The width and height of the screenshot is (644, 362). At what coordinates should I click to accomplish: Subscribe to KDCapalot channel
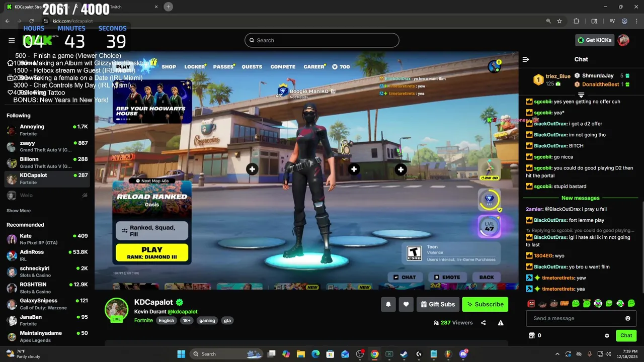[x=485, y=304]
